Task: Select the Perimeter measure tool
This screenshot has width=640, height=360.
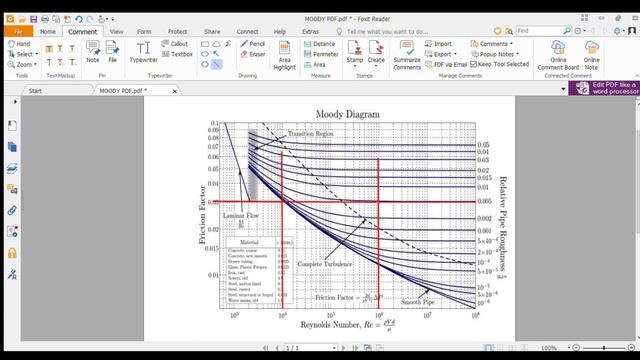Action: (x=321, y=54)
